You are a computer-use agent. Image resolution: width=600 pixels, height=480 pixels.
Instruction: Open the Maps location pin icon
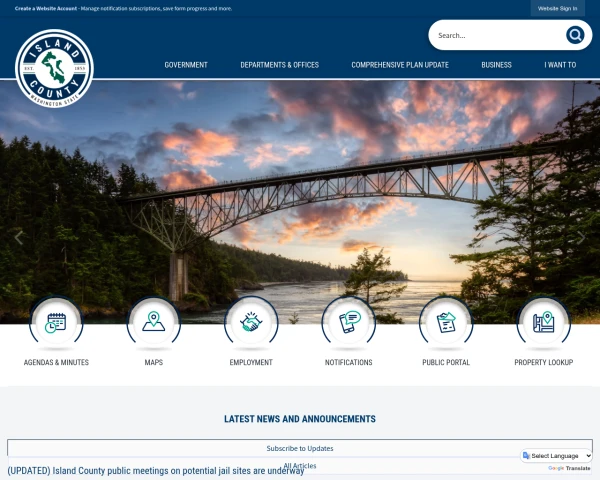click(153, 322)
